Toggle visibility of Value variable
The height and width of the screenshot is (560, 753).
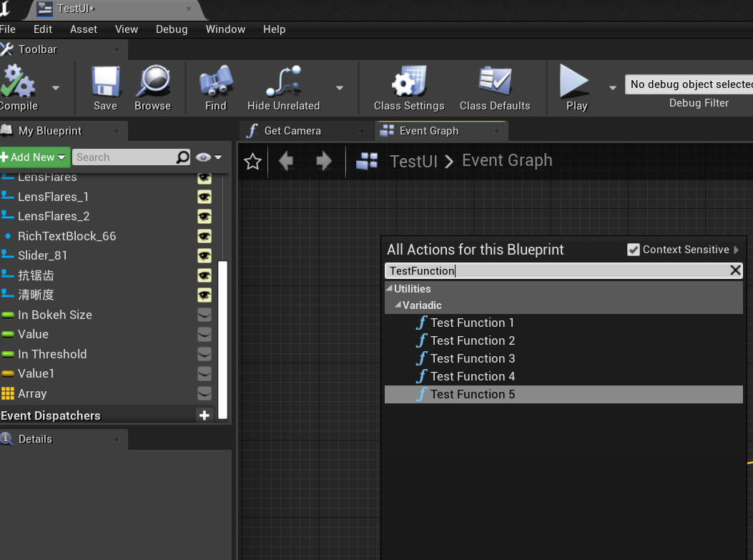click(204, 334)
